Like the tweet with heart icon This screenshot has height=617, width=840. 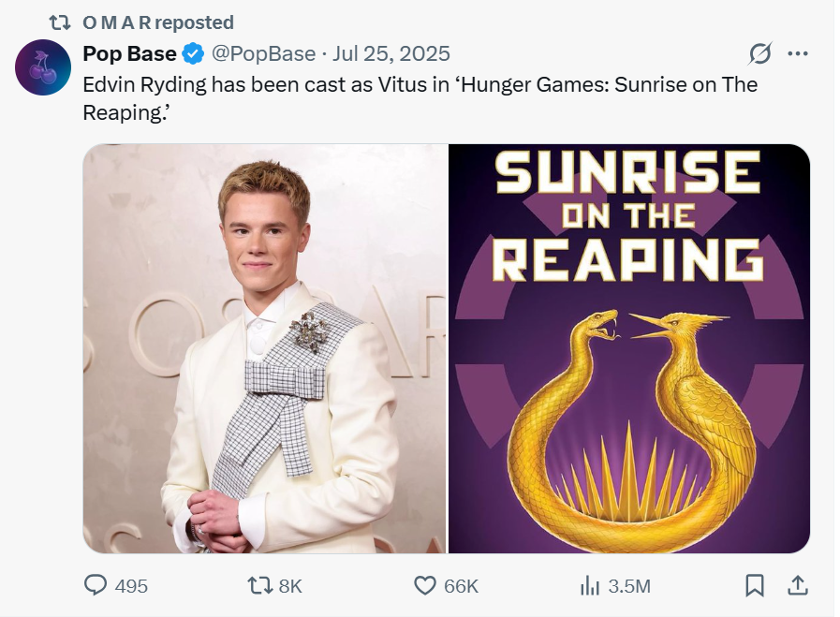pyautogui.click(x=425, y=585)
